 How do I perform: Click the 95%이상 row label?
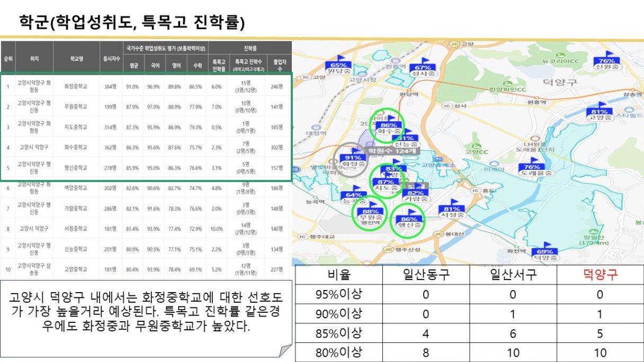coord(339,294)
